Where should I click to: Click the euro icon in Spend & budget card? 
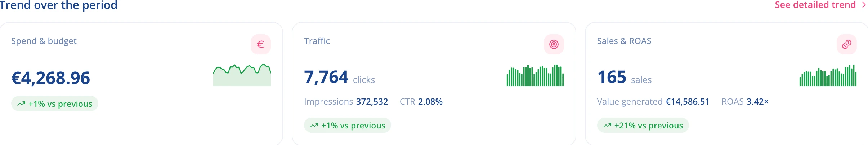click(x=261, y=44)
